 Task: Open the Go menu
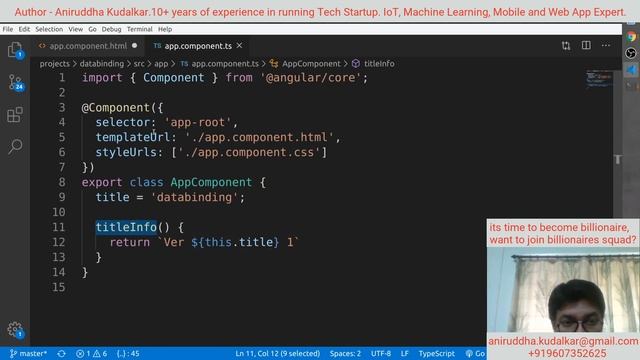[x=92, y=29]
